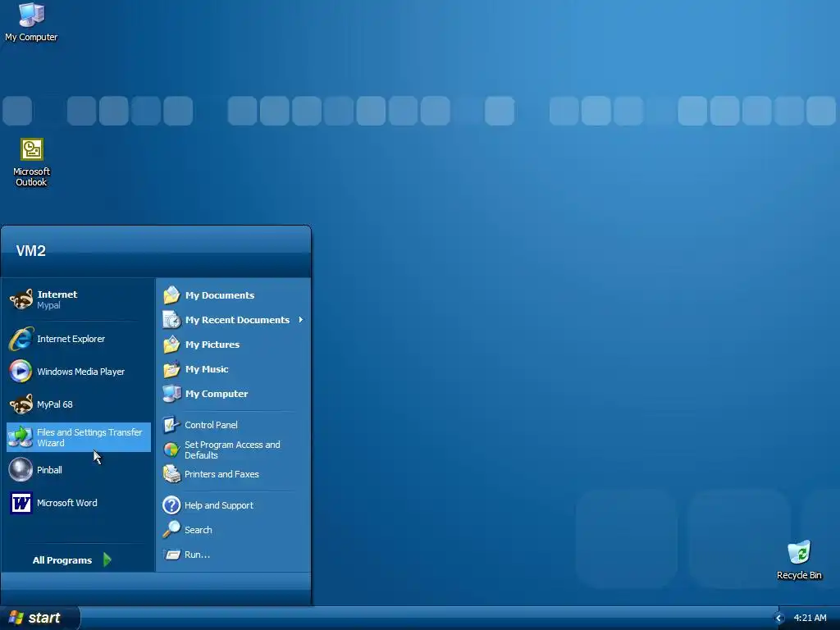Launch MyPal 68 raccoon icon

click(x=21, y=404)
